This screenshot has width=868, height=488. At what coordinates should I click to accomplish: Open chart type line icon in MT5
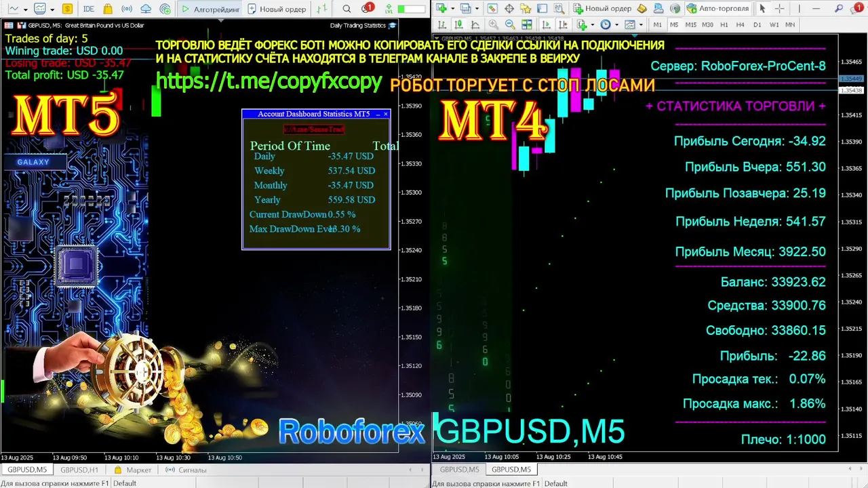tap(13, 9)
